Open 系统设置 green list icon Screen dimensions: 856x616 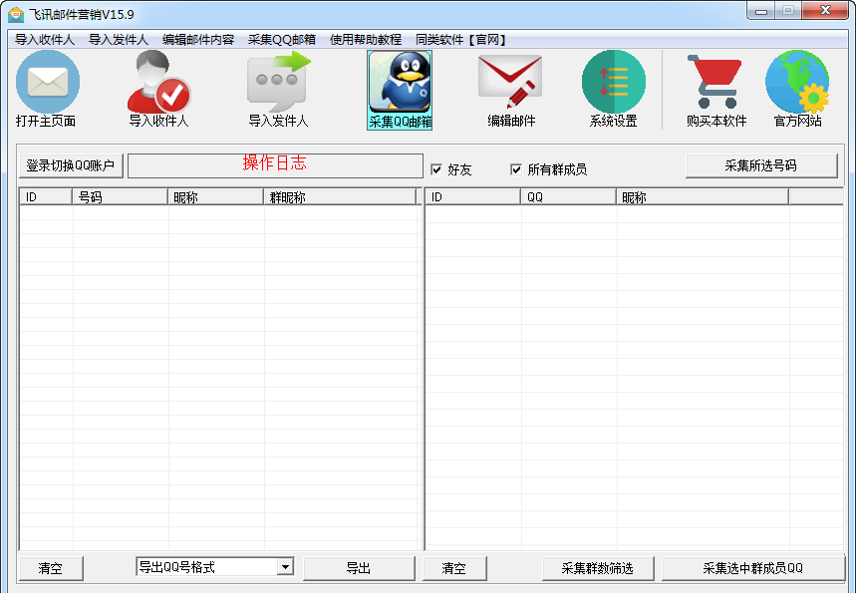614,82
